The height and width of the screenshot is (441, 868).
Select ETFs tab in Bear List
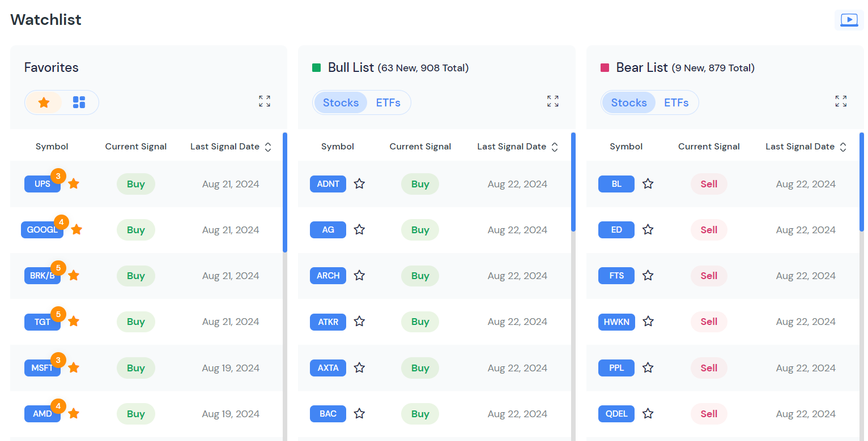[x=676, y=102]
